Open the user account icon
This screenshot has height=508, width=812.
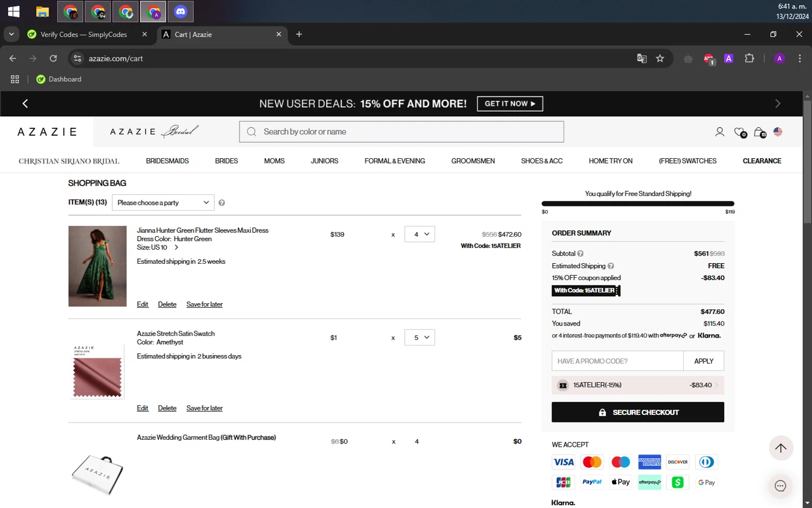719,132
